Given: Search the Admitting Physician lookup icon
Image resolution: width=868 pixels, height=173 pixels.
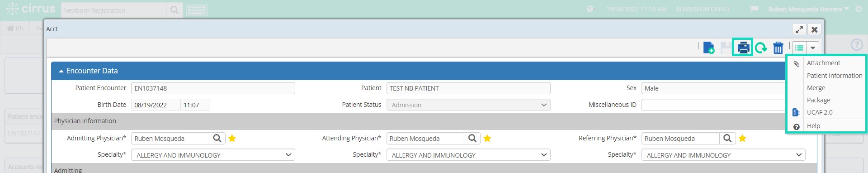Looking at the screenshot, I should [217, 138].
